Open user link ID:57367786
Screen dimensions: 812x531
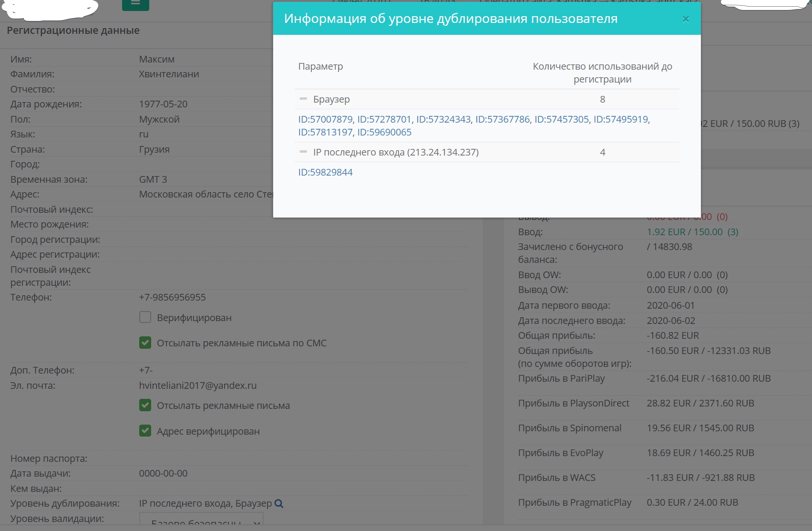(502, 119)
